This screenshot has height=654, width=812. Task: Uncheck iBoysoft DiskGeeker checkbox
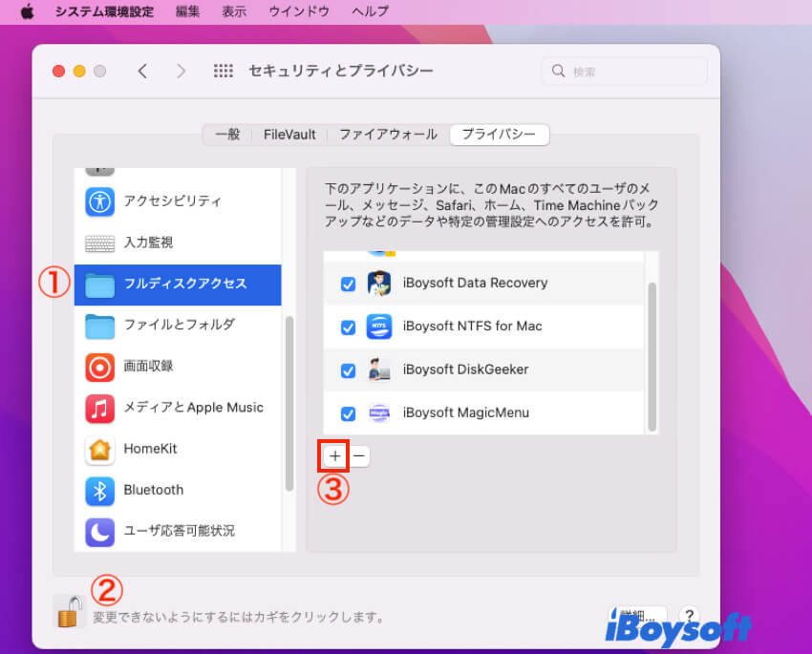[x=348, y=370]
